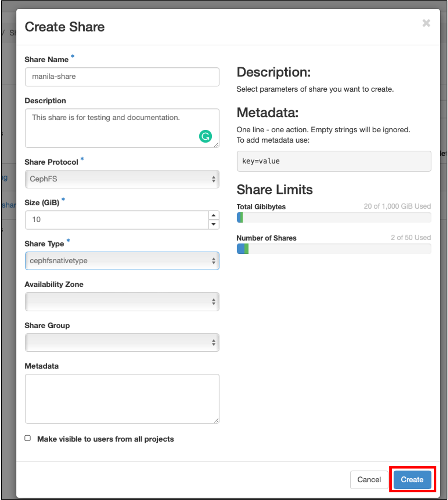Increase the Size (GiB) value
This screenshot has width=448, height=500.
tap(213, 215)
